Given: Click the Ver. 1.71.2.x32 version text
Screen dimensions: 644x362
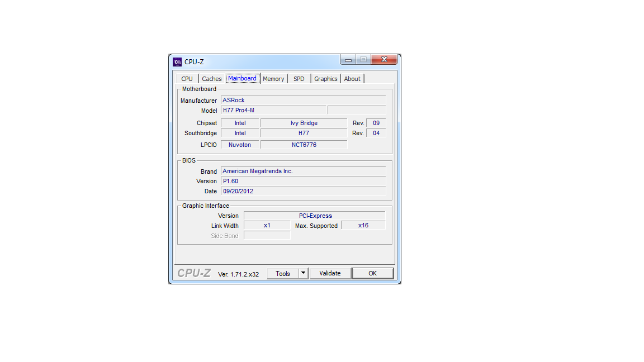Looking at the screenshot, I should [x=238, y=275].
